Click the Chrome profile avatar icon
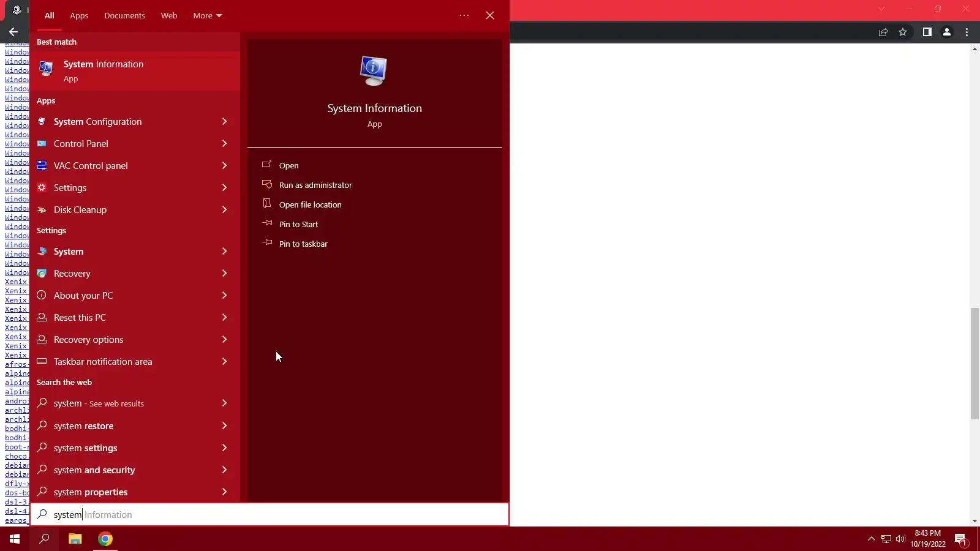 coord(947,32)
